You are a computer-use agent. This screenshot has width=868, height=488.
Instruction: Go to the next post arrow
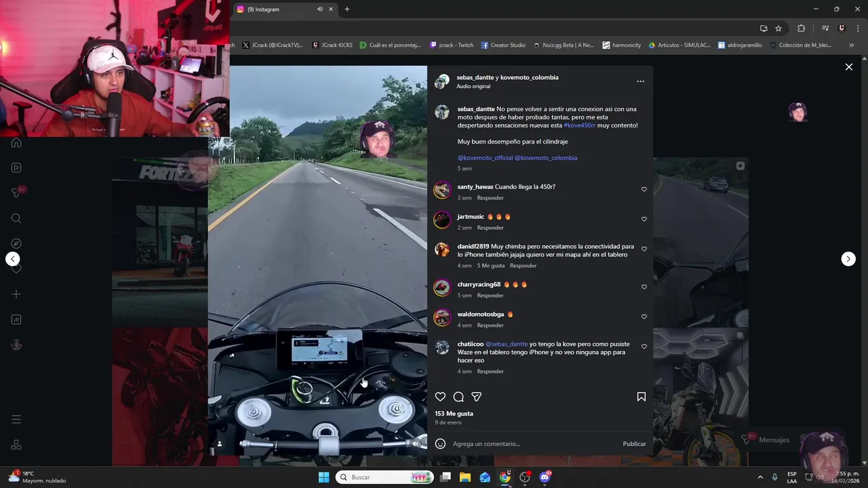click(848, 259)
